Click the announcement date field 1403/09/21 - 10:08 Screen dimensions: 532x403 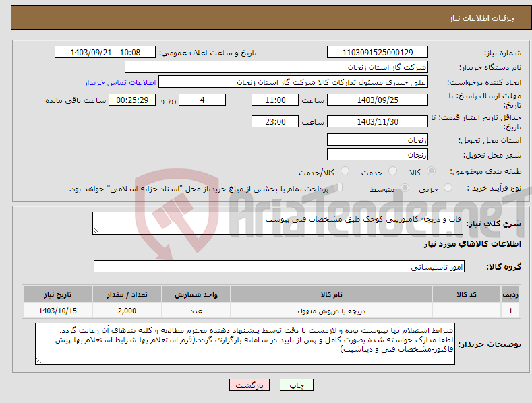pyautogui.click(x=105, y=53)
